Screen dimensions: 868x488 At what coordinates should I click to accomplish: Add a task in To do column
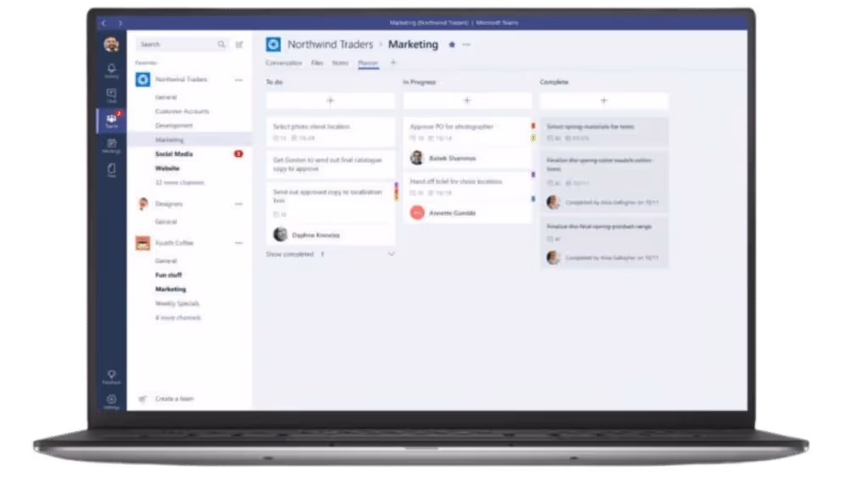331,101
